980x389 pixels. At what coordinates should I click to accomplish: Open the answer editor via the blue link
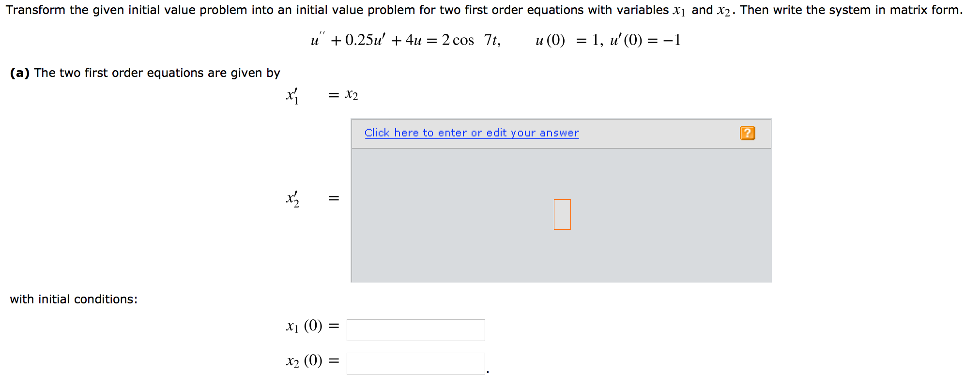472,133
